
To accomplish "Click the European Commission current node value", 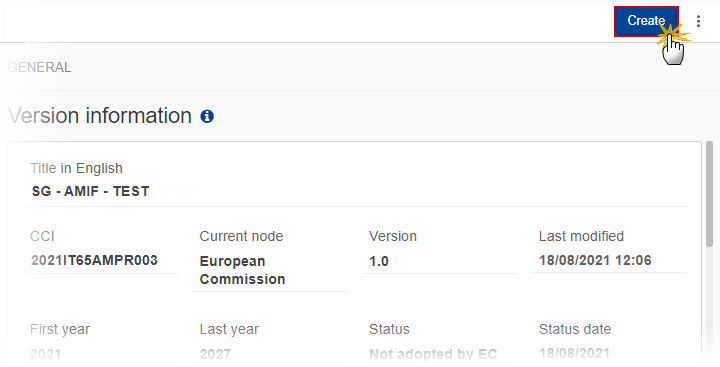I will tap(242, 270).
